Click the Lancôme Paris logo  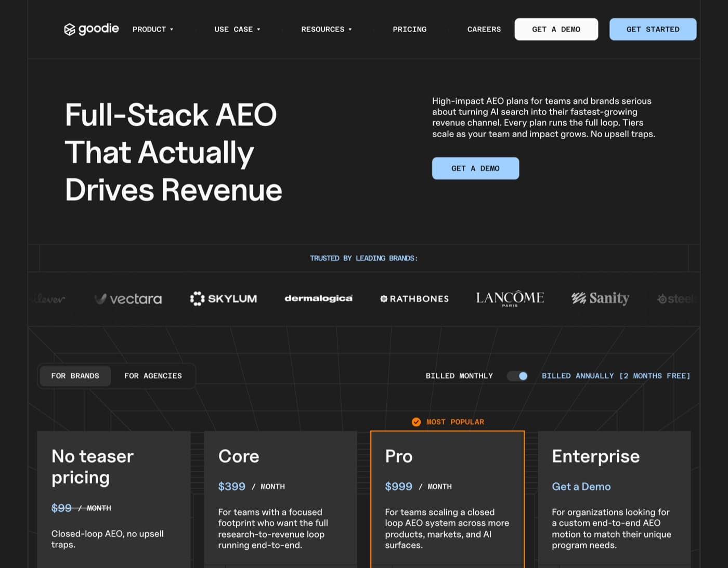(510, 299)
